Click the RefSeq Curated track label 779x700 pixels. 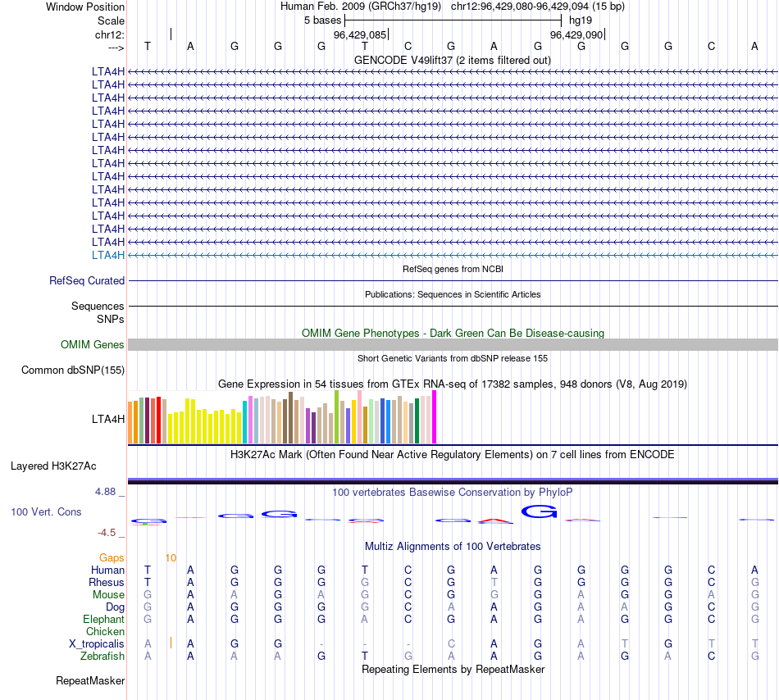87,280
